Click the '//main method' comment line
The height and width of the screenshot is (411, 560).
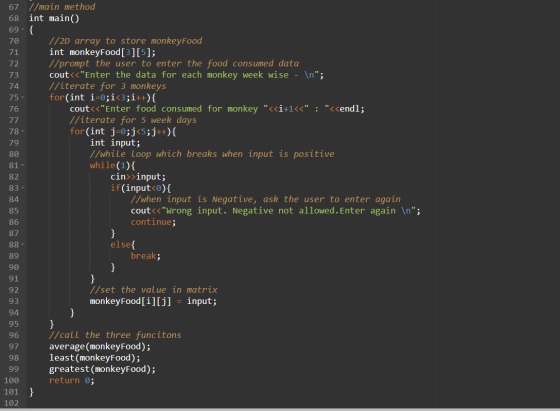tap(62, 7)
